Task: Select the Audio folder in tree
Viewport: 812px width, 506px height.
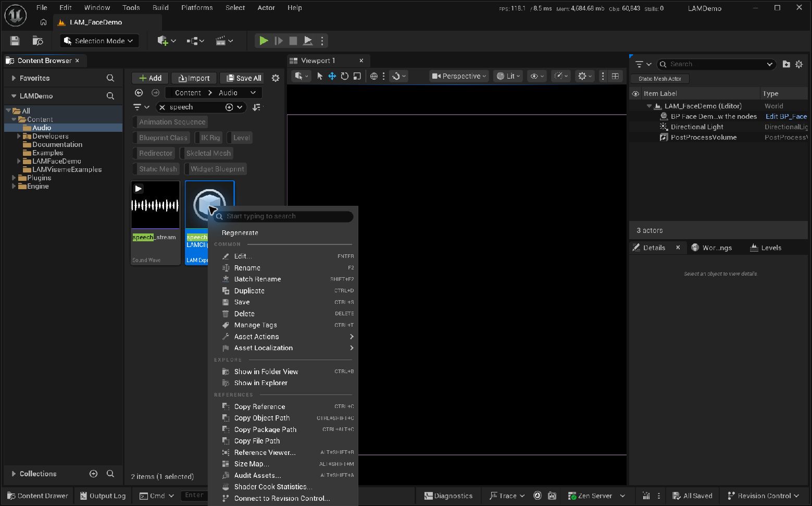Action: 42,128
